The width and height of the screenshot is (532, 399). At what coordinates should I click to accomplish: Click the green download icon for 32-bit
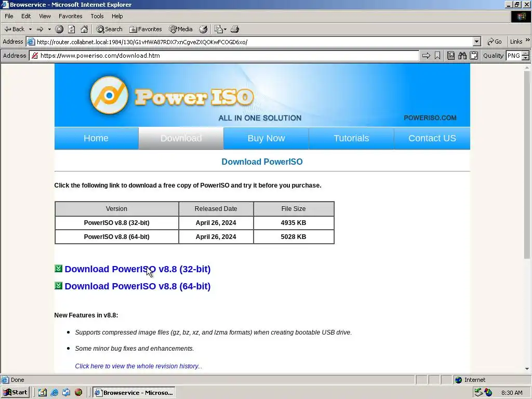[58, 269]
